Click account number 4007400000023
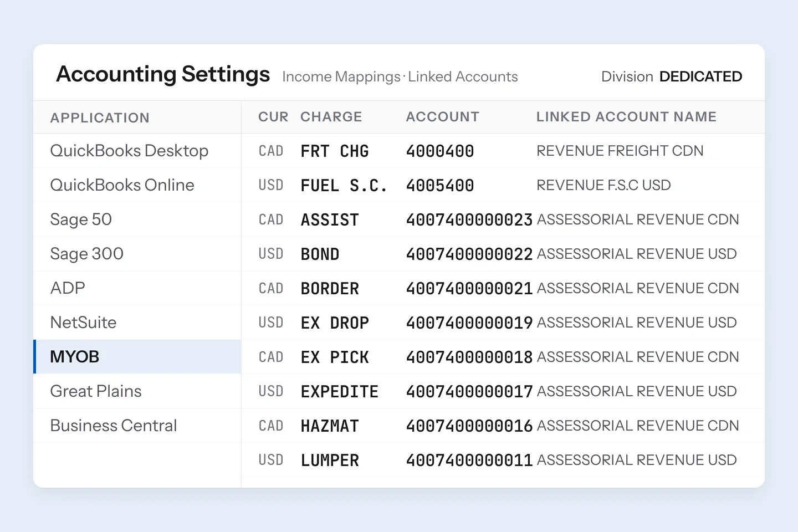 tap(469, 219)
